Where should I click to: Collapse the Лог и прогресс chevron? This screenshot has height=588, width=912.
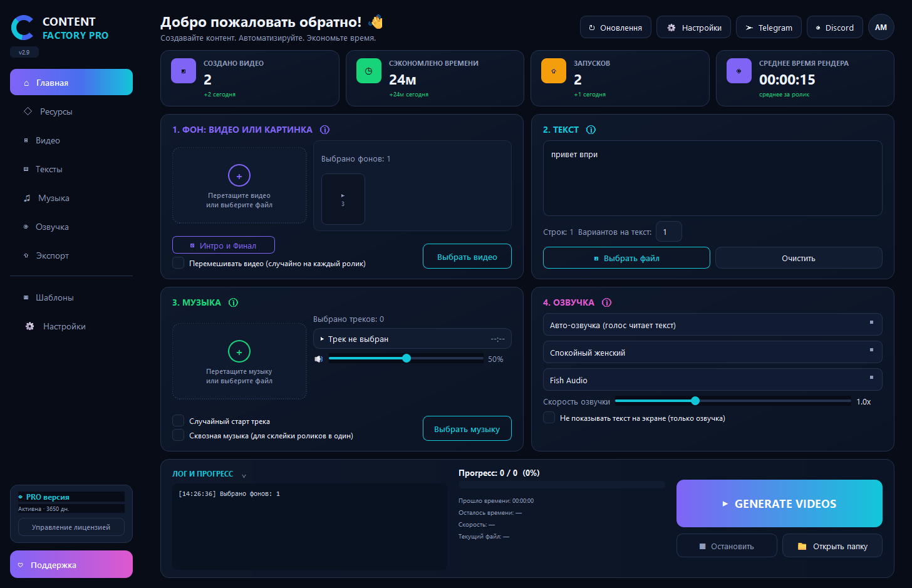tap(244, 475)
